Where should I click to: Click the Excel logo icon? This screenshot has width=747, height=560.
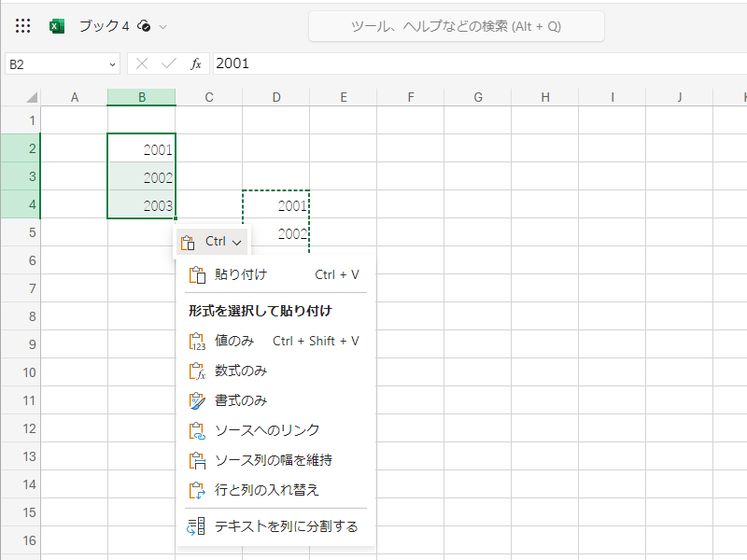pos(56,26)
